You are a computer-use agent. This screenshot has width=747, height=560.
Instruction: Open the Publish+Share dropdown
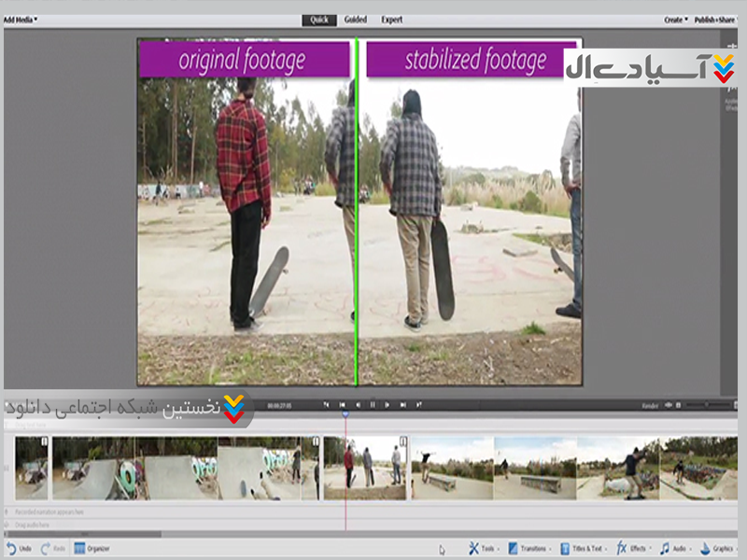pos(716,20)
